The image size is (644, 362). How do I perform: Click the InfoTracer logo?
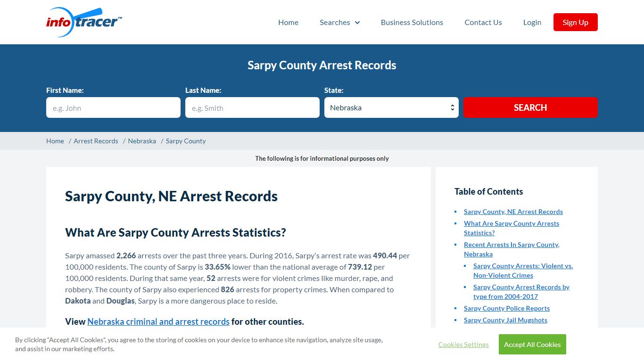[84, 22]
